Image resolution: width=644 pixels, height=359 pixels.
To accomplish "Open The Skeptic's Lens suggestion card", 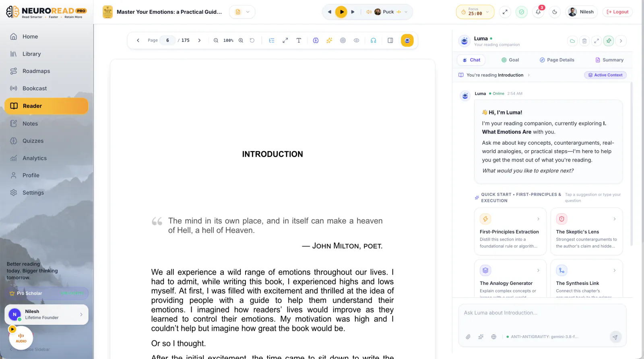I will click(586, 231).
